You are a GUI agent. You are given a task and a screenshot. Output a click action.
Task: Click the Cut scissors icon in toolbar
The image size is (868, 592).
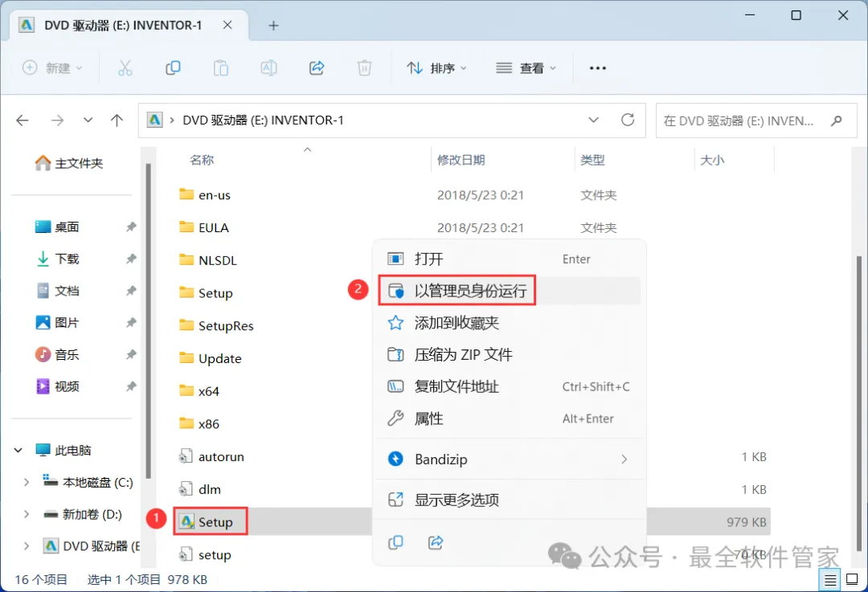click(125, 68)
